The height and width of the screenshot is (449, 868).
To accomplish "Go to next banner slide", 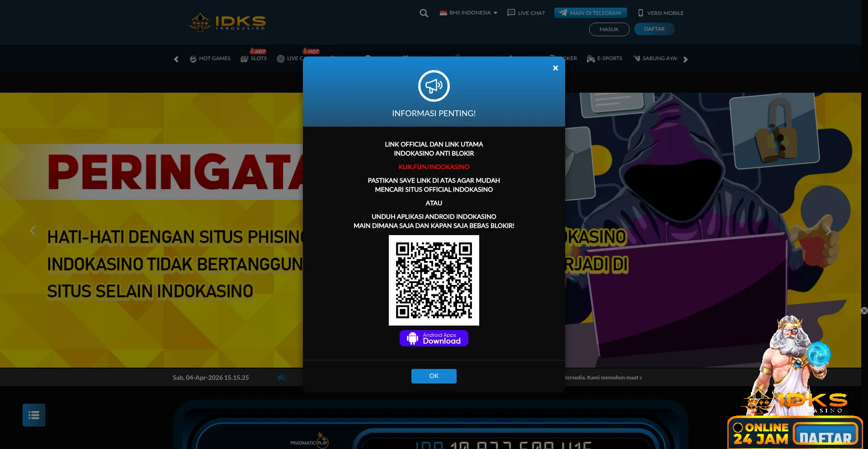I will pos(828,231).
